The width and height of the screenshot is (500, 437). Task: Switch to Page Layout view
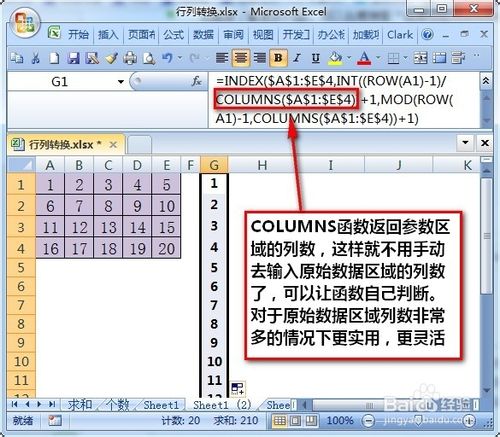(x=295, y=421)
